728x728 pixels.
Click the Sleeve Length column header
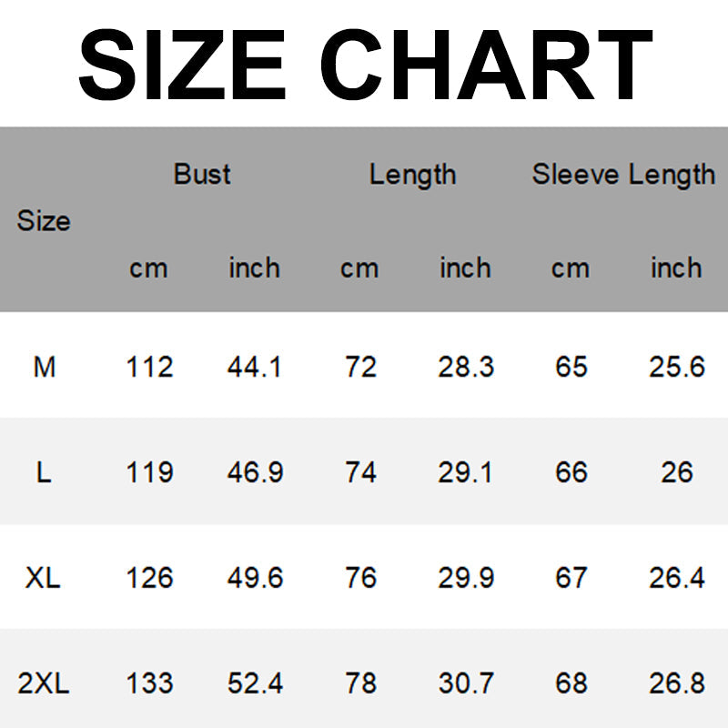[623, 174]
